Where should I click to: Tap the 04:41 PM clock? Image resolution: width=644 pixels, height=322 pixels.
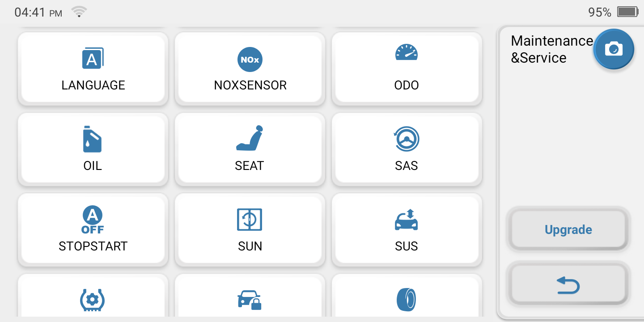[x=38, y=13]
